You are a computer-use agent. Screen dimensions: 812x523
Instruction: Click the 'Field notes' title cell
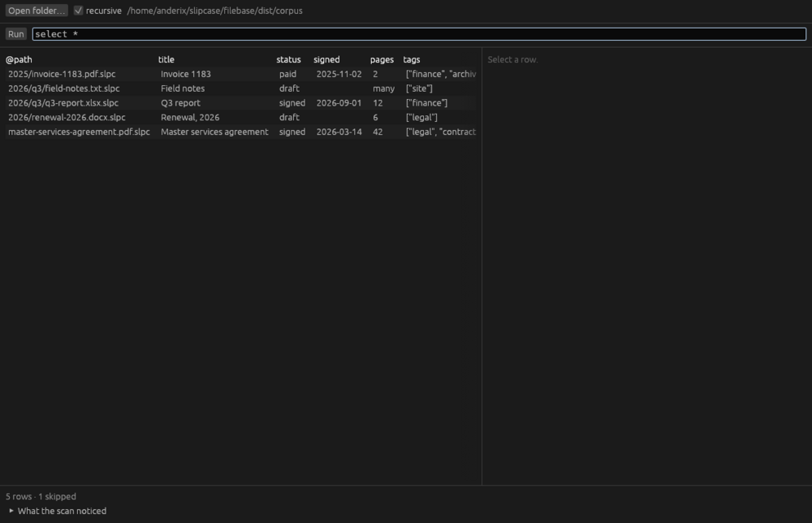click(x=183, y=89)
